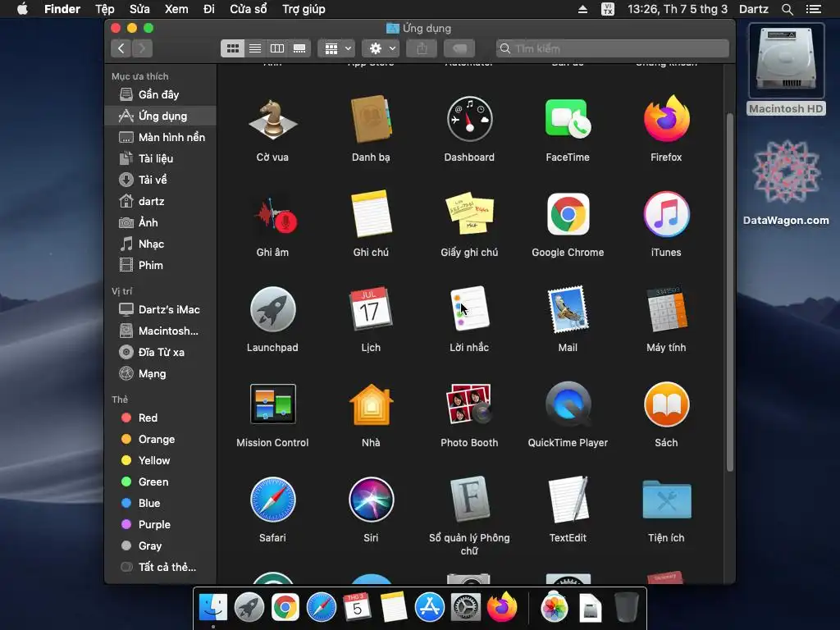The height and width of the screenshot is (630, 840).
Task: Open the Tiện ích utilities folder
Action: coord(666,500)
